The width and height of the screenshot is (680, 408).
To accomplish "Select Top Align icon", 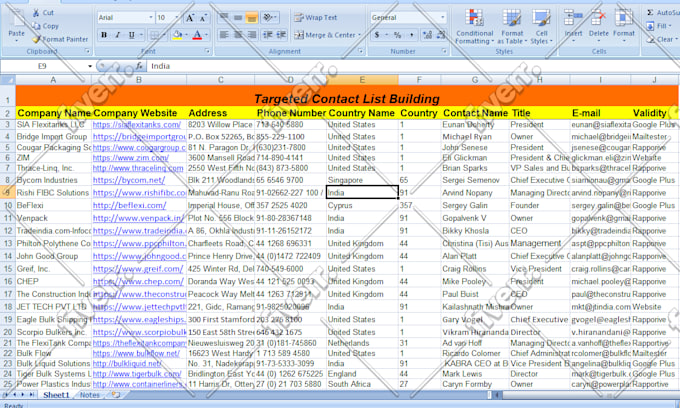I will (x=224, y=17).
